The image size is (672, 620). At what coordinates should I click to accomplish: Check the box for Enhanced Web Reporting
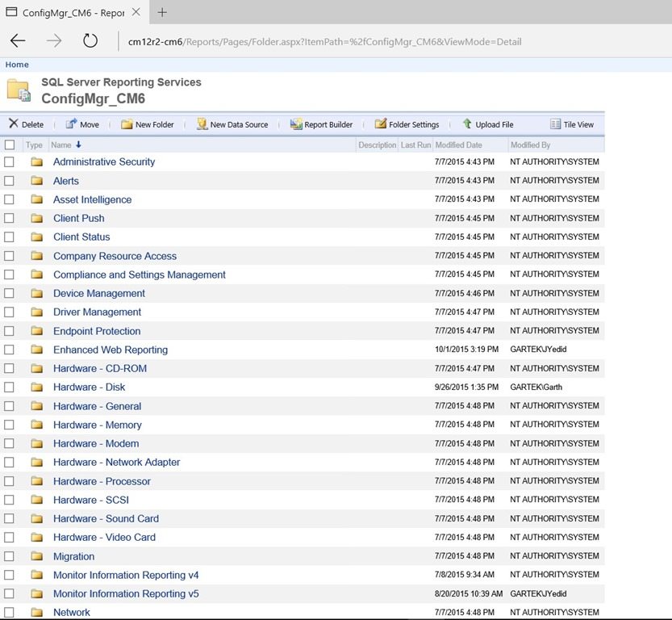tap(9, 350)
